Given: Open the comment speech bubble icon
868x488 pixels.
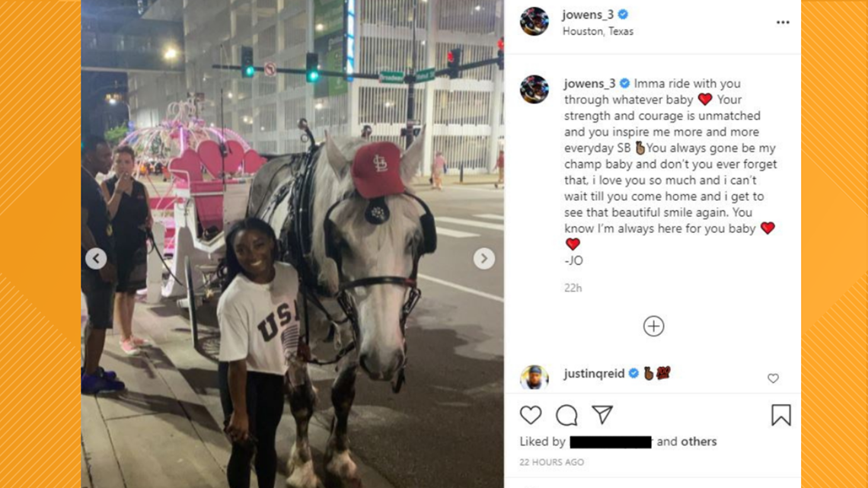Looking at the screenshot, I should 566,415.
